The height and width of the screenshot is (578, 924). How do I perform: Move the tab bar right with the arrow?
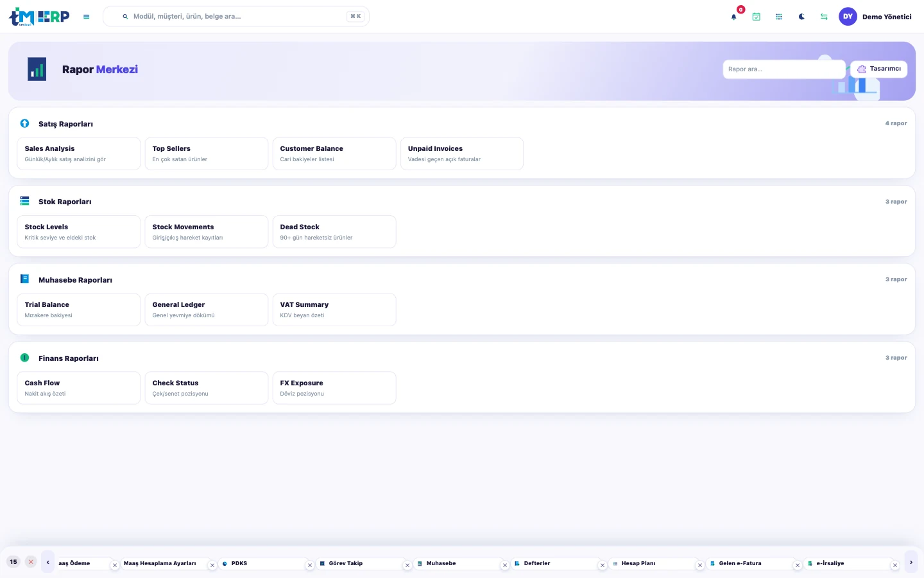coord(911,562)
